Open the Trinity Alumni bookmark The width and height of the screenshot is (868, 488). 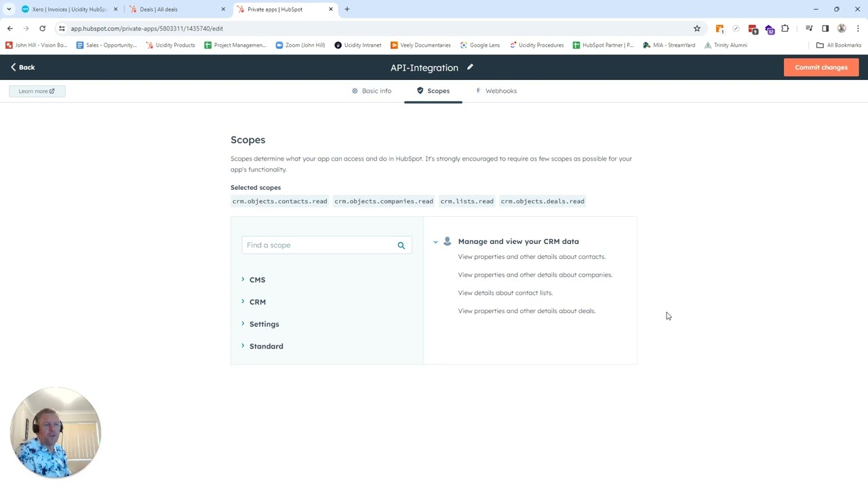726,45
